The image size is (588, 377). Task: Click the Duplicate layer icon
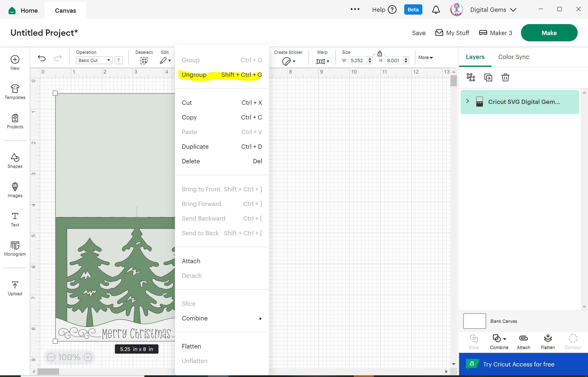pos(488,77)
